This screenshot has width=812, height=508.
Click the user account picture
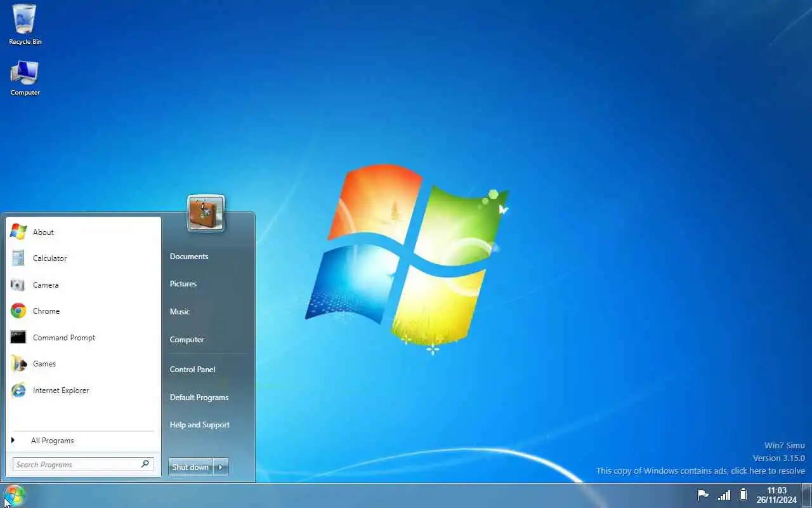click(206, 213)
